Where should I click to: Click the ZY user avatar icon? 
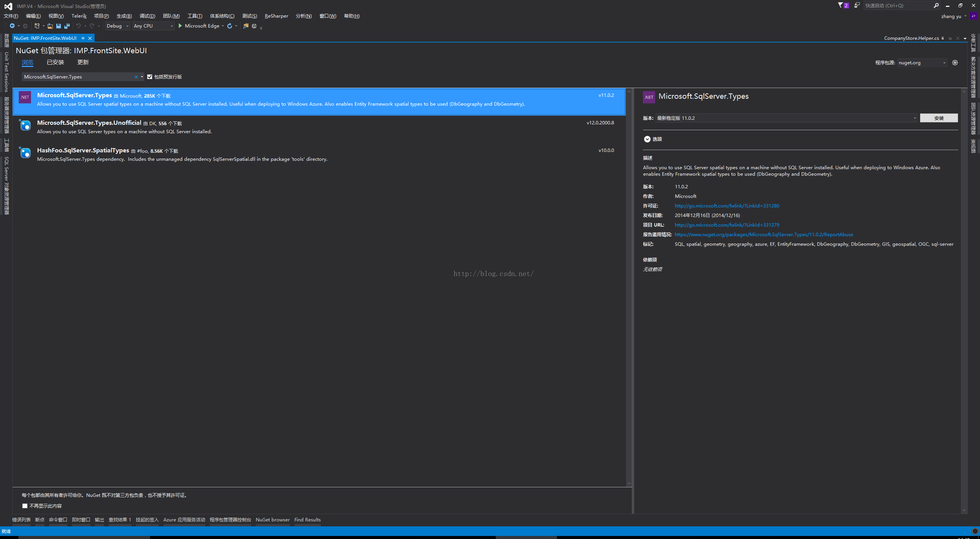point(973,16)
